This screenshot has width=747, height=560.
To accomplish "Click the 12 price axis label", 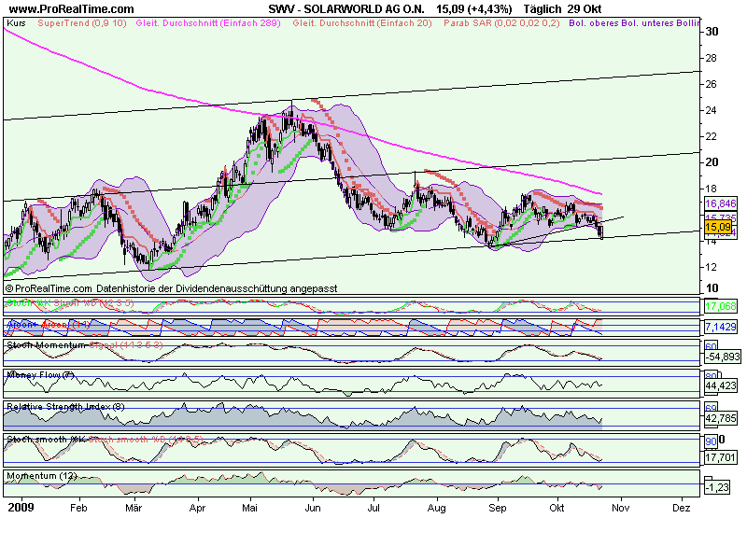I will pos(712,267).
